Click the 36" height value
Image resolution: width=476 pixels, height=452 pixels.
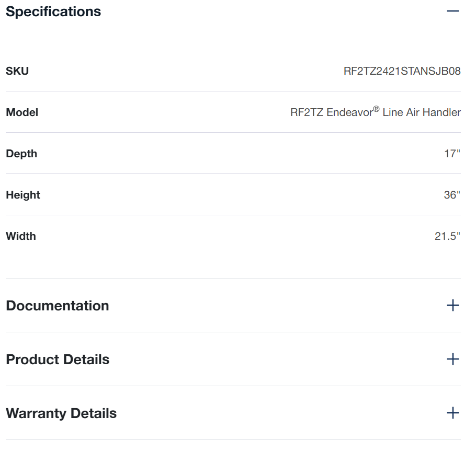(452, 195)
